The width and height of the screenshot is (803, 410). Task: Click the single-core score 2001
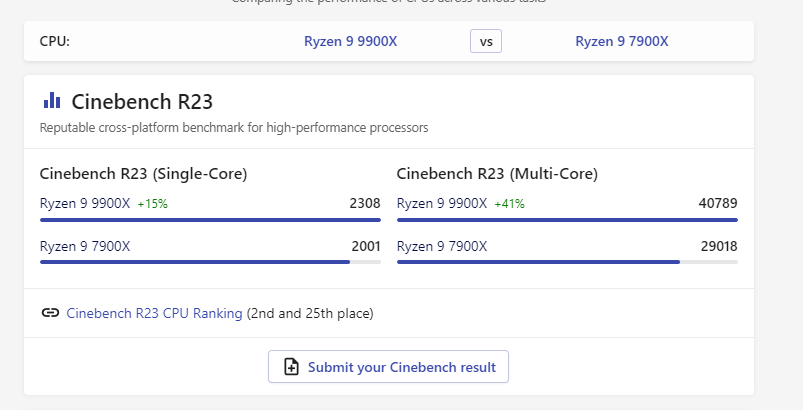click(366, 247)
